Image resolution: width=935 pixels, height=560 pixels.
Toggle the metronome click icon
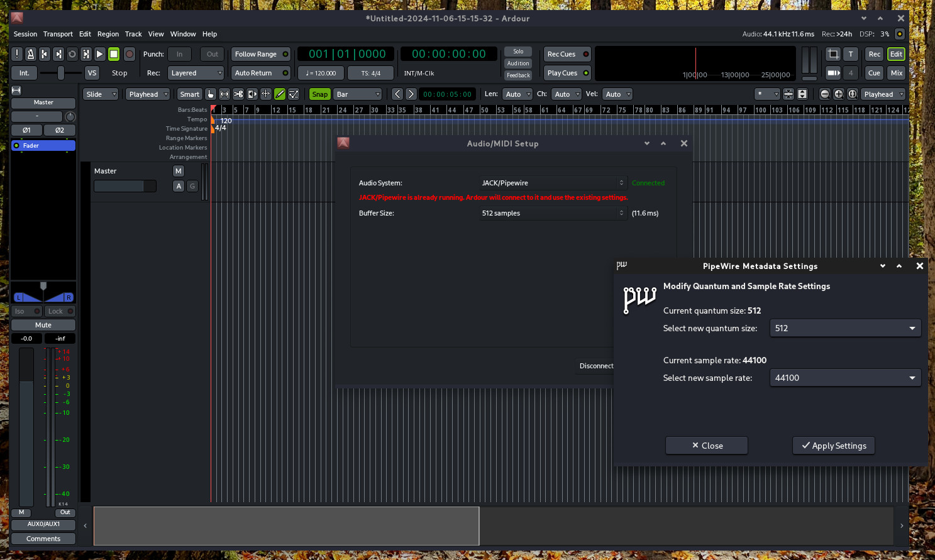(30, 54)
